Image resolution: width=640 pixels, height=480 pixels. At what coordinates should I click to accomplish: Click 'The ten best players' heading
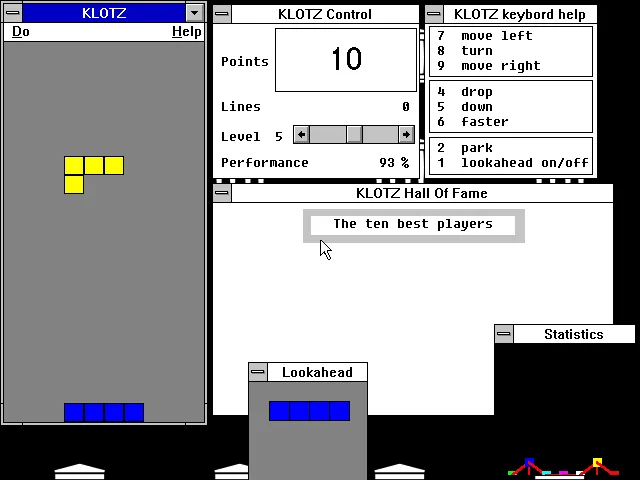click(413, 224)
